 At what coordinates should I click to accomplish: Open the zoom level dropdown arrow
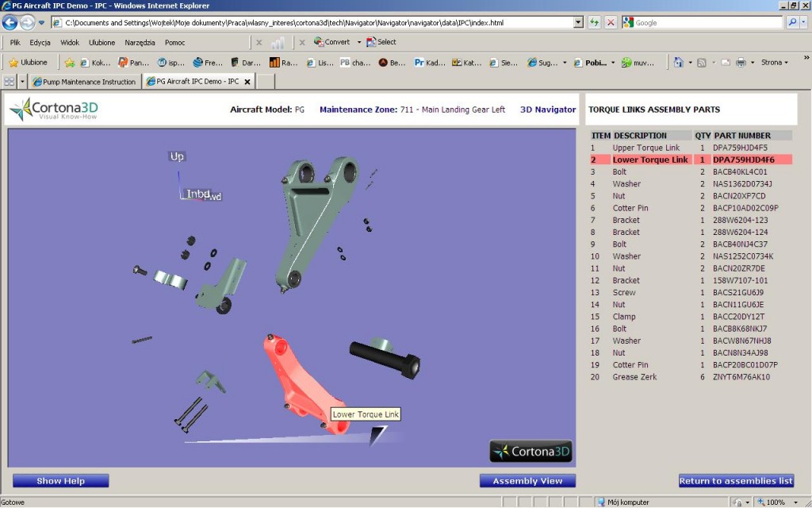[x=796, y=502]
